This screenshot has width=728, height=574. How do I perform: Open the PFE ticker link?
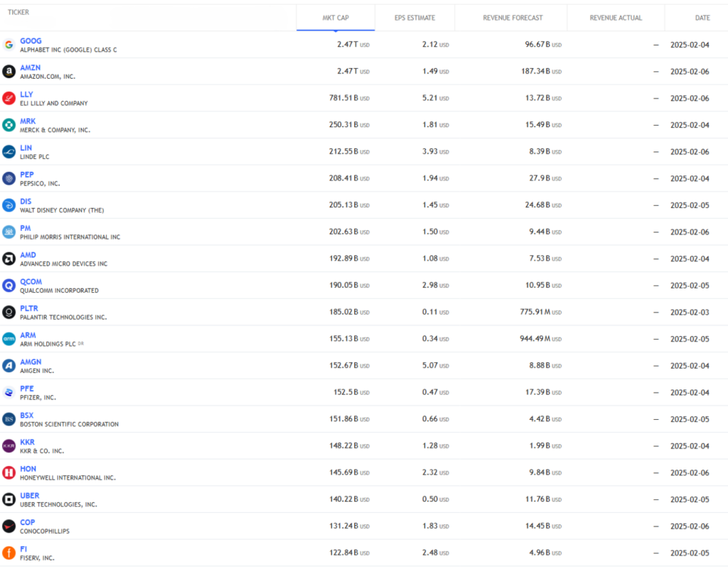click(27, 389)
